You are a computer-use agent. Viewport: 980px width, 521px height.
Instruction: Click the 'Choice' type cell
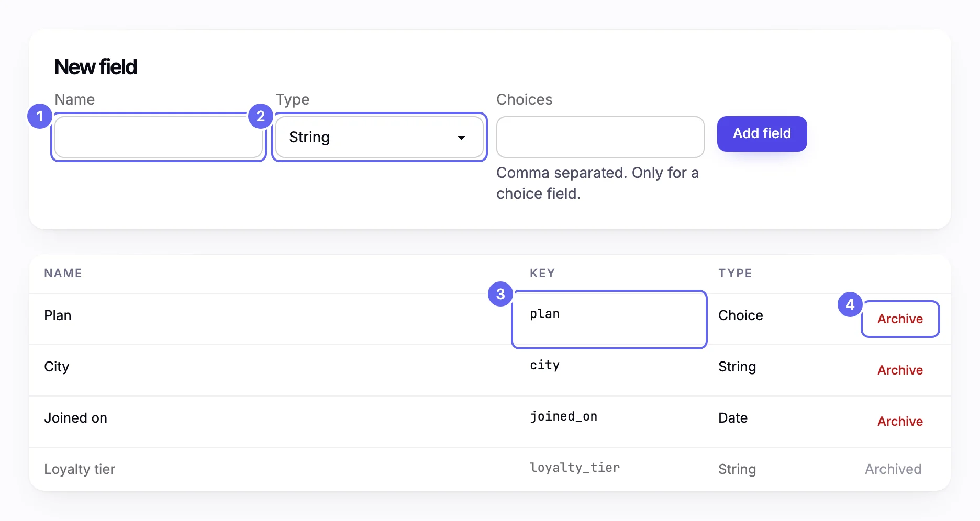pos(740,315)
